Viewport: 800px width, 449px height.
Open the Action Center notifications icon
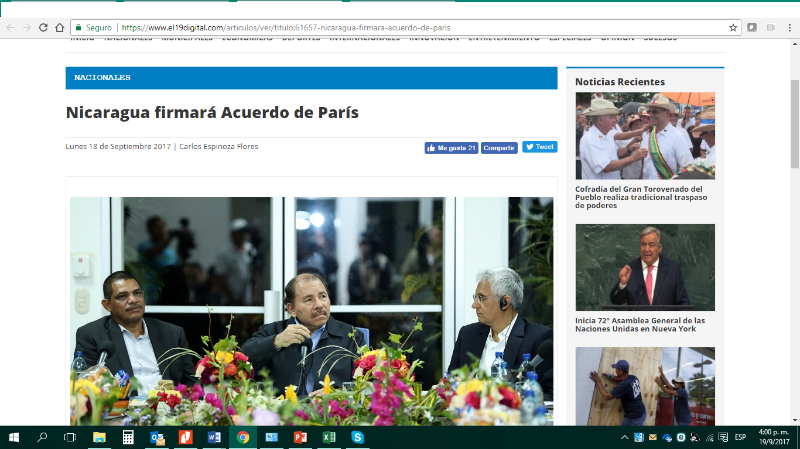click(723, 437)
